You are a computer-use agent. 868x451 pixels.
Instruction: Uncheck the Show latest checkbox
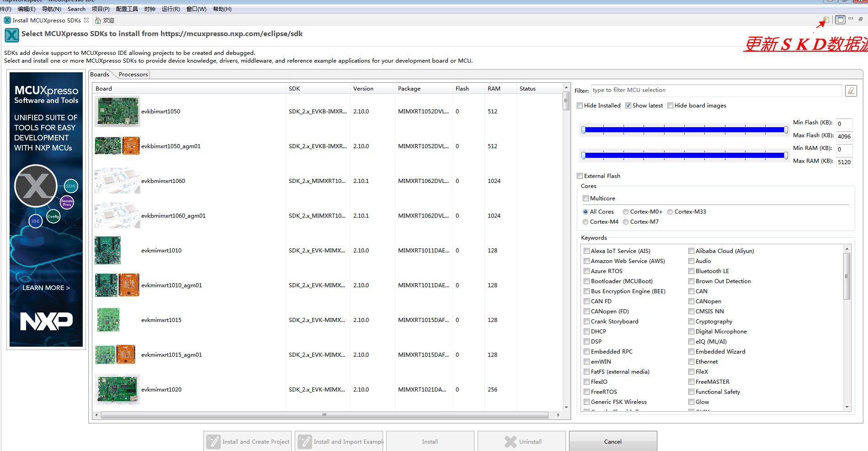coord(628,106)
